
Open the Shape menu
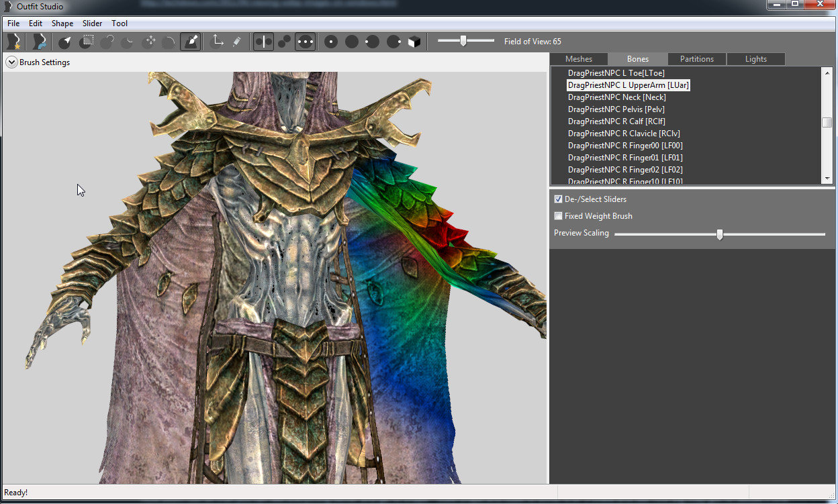[x=62, y=23]
